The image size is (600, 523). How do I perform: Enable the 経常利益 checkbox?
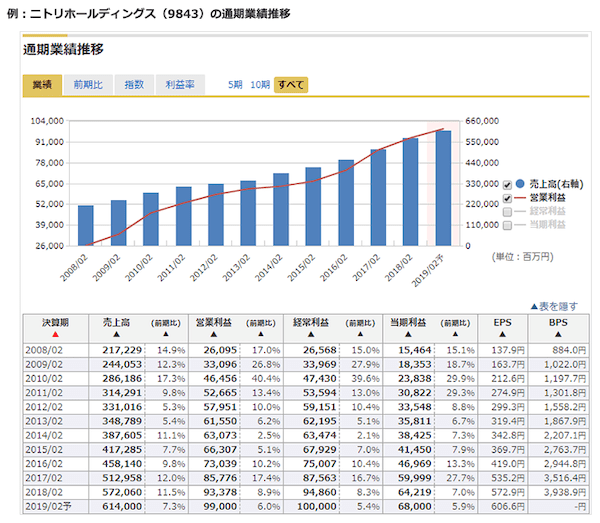click(507, 212)
